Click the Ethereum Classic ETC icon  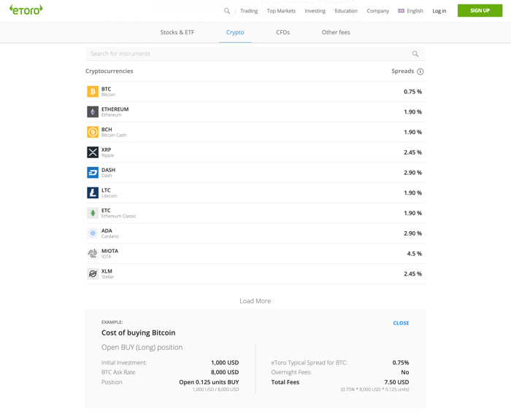point(93,213)
